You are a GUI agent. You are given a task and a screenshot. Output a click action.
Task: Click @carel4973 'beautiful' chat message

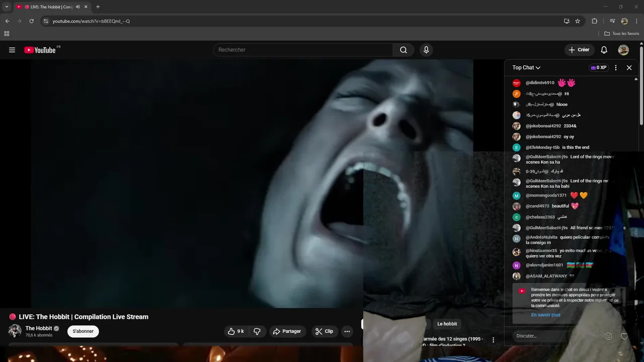coord(560,206)
